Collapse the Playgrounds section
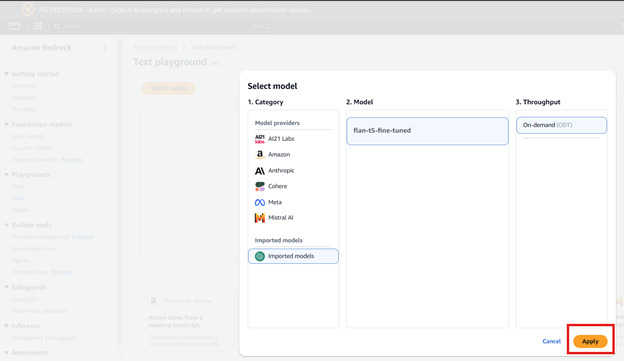 click(6, 174)
